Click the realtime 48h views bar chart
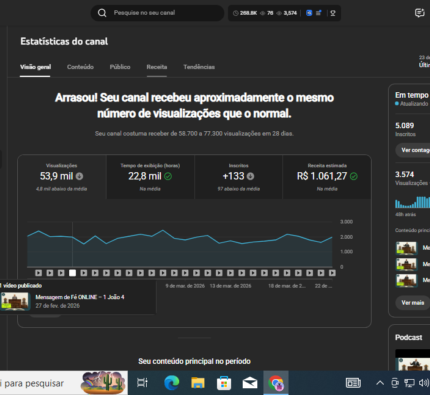This screenshot has width=430, height=395. pyautogui.click(x=412, y=202)
